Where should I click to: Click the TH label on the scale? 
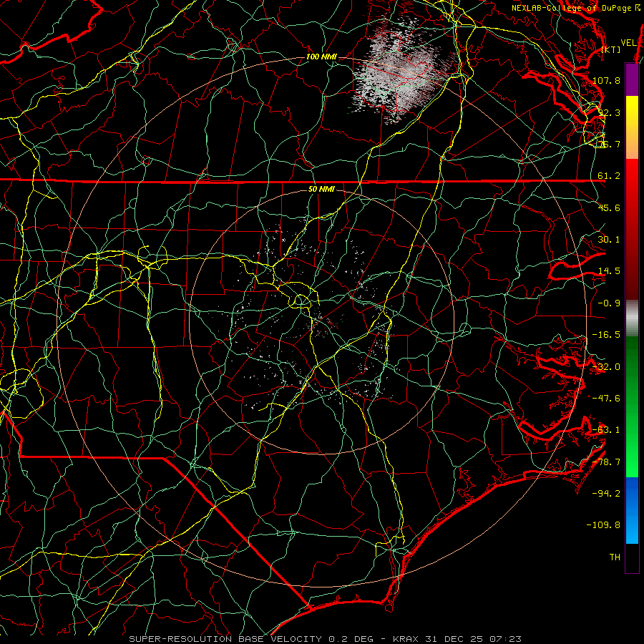pyautogui.click(x=615, y=557)
